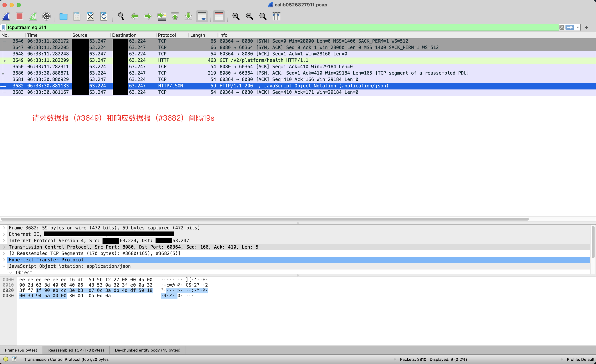Click the packet list horizontal scrollbar
This screenshot has height=364, width=596.
(265, 219)
